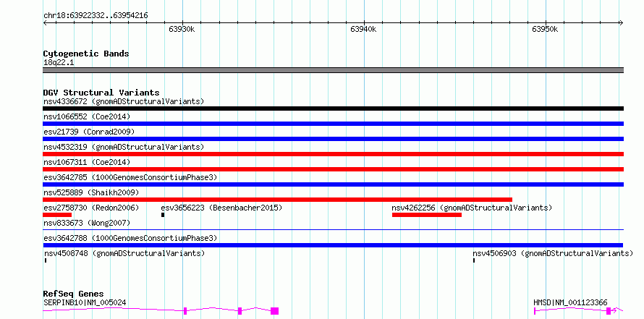Click the tiny nsv4506903 variant marker
The image size is (644, 319).
[x=474, y=260]
